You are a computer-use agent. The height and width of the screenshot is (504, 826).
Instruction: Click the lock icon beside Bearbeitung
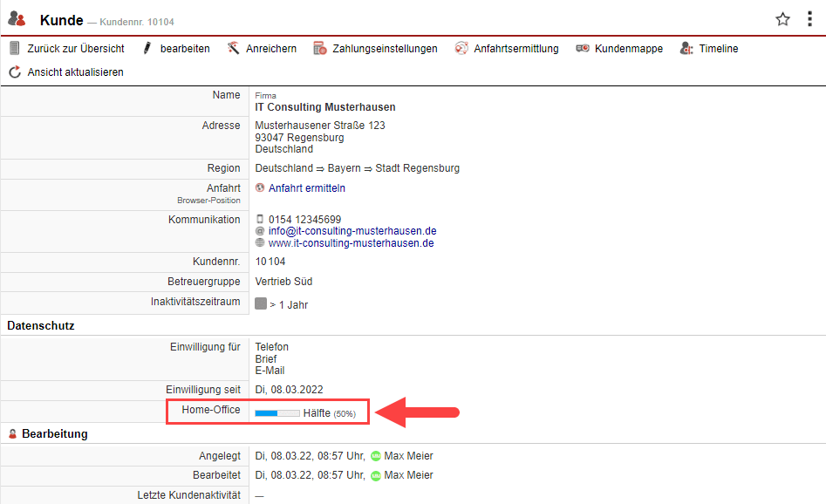click(13, 434)
